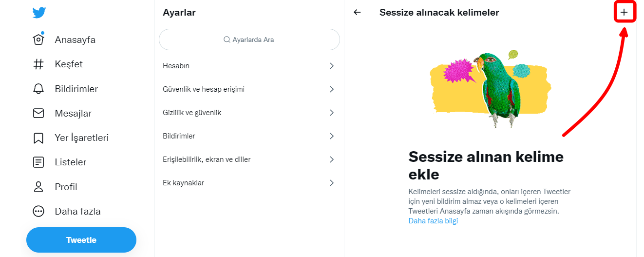Go back using the left arrow
The width and height of the screenshot is (644, 257).
point(357,13)
